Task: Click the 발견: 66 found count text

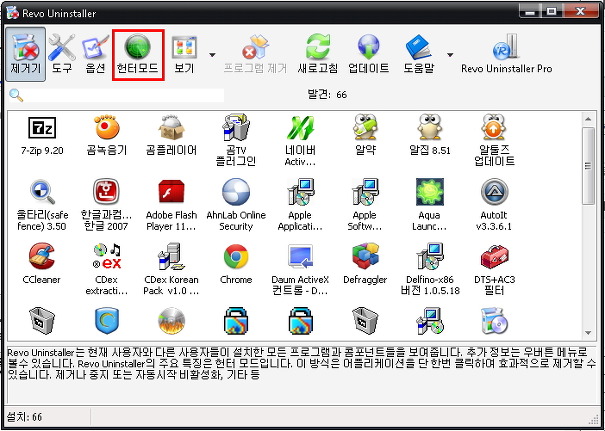Action: [327, 95]
